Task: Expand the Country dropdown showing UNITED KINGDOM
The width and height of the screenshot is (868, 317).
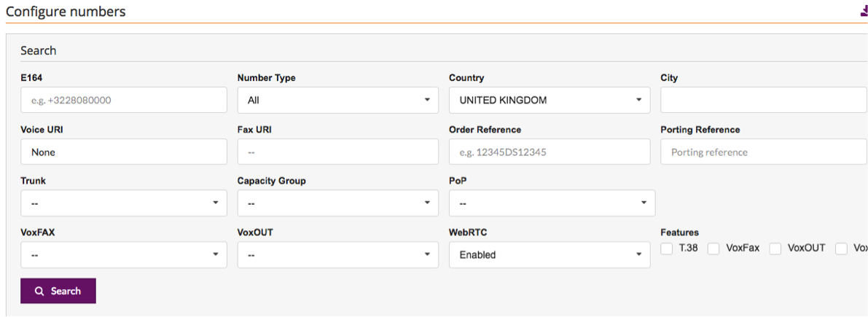Action: (550, 100)
